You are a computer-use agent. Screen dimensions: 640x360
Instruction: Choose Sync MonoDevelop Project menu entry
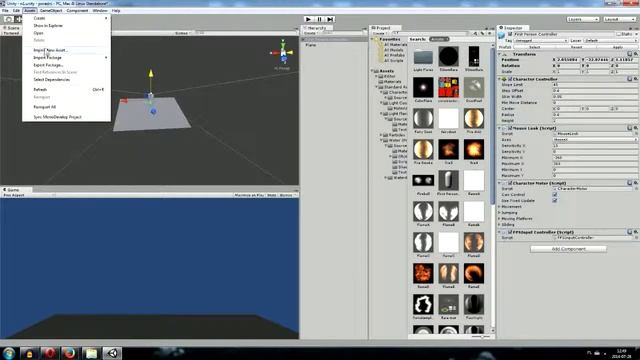66,117
